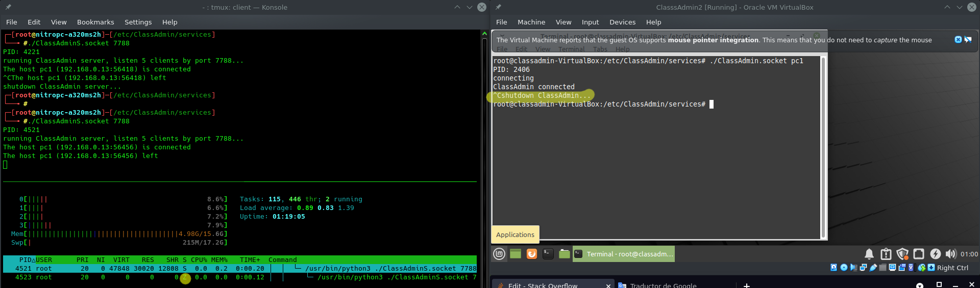Launch Firefox from the guest panel

[532, 254]
